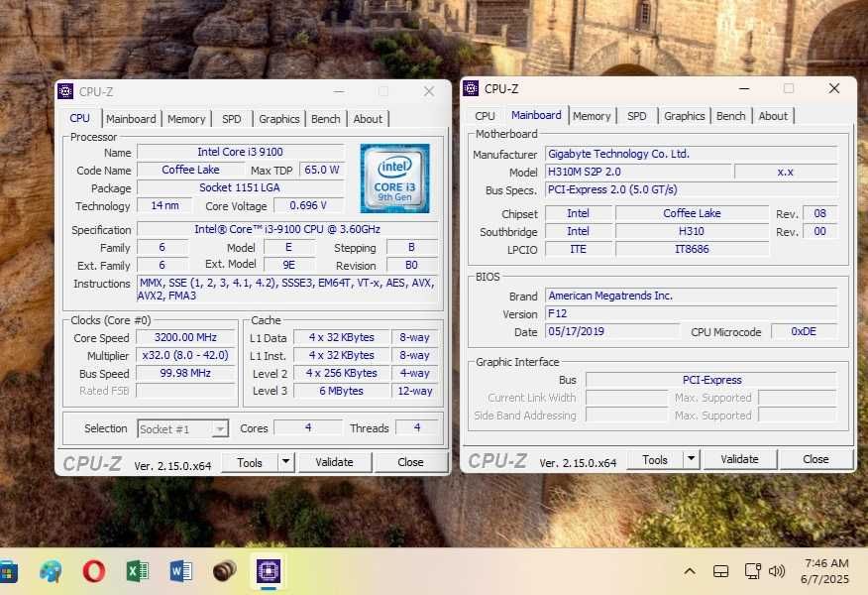868x595 pixels.
Task: Click the CPU-Z app icon in left window title
Action: click(65, 91)
